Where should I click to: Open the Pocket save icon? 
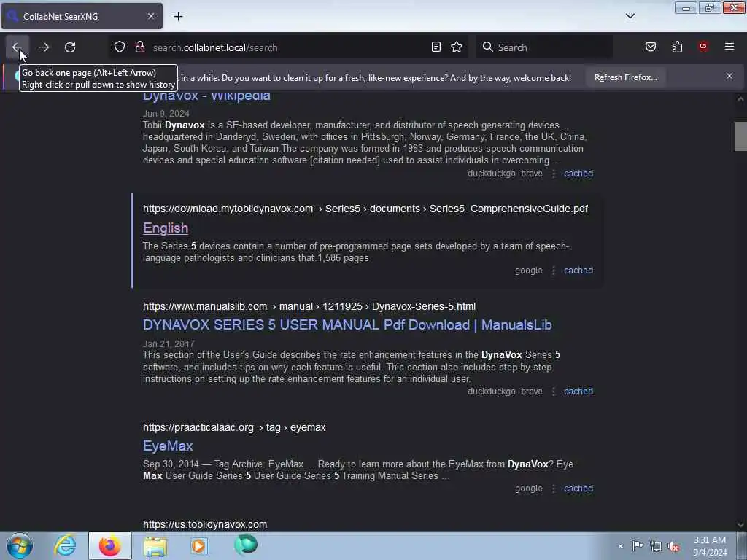click(650, 47)
